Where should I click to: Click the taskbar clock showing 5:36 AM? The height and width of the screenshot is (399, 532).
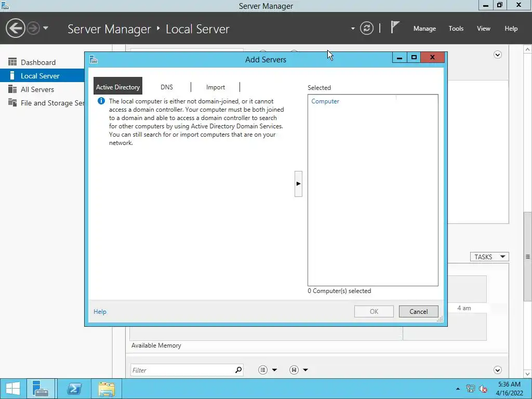tap(509, 389)
